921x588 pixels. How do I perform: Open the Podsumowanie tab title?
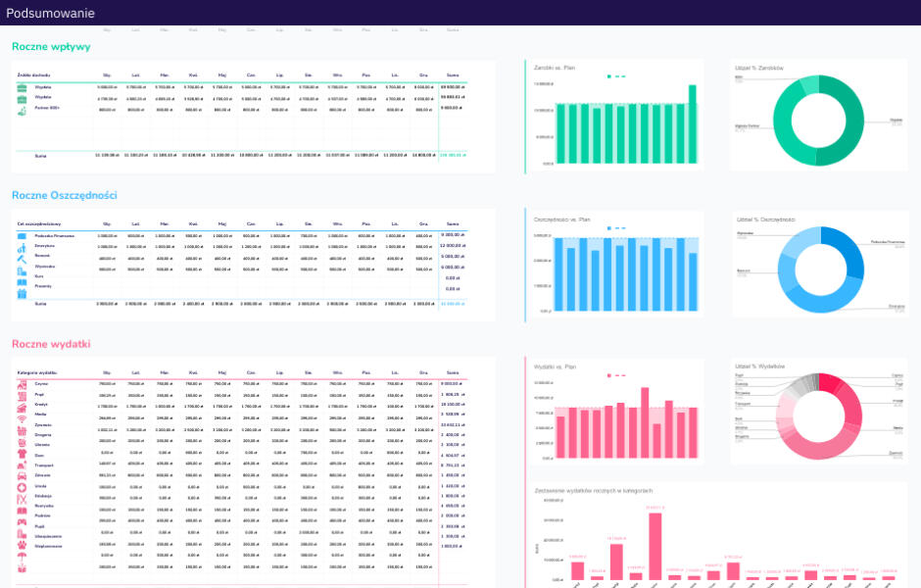pyautogui.click(x=51, y=13)
